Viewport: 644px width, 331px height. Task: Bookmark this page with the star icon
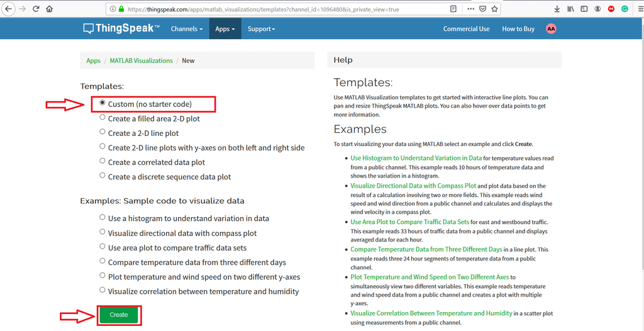(x=495, y=9)
